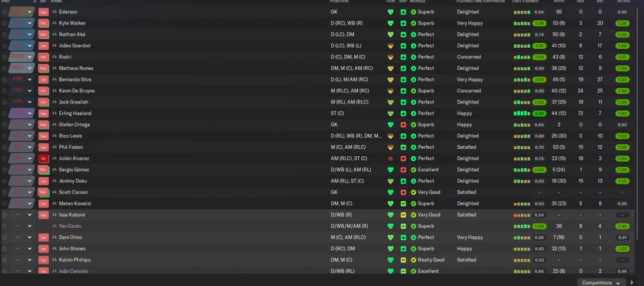Toggle selection circle for Dani Olmo row
The height and width of the screenshot is (286, 644).
(5, 237)
